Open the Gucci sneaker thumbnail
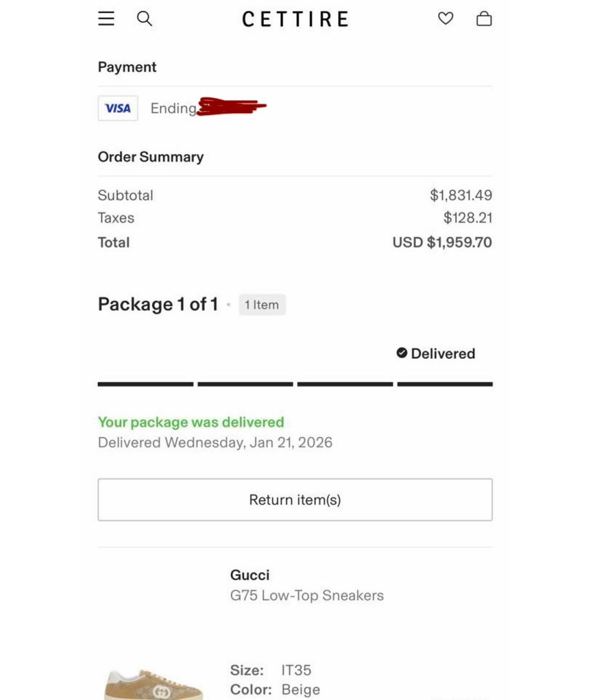The height and width of the screenshot is (700, 591). point(154,684)
